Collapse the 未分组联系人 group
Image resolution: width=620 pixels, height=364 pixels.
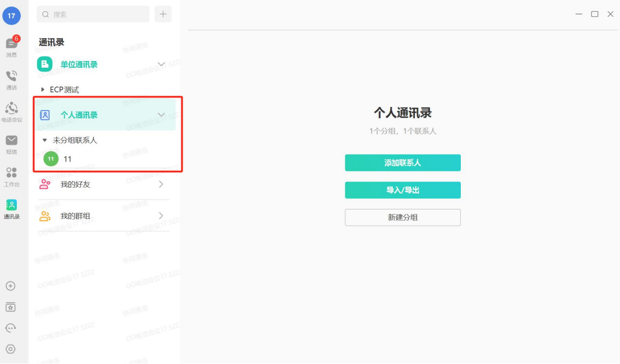(x=45, y=140)
